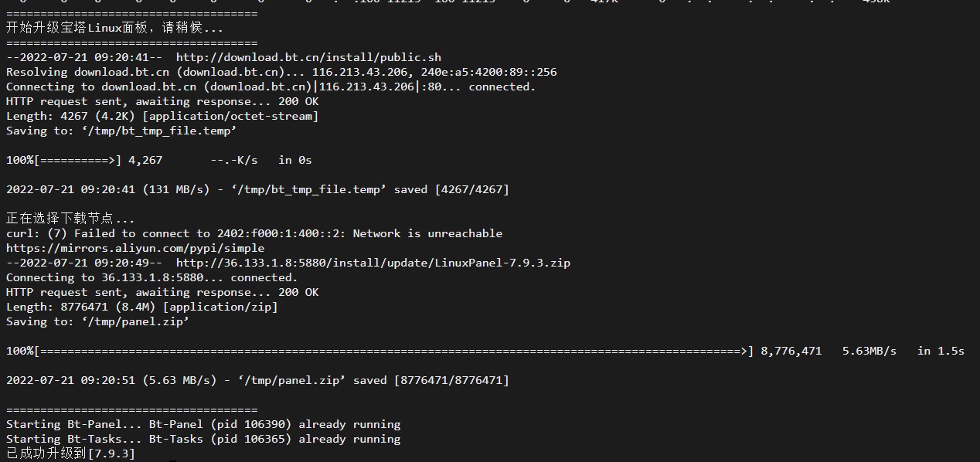Click the 正在选择下载节点 status line
Viewport: 980px width, 462px height.
[70, 219]
